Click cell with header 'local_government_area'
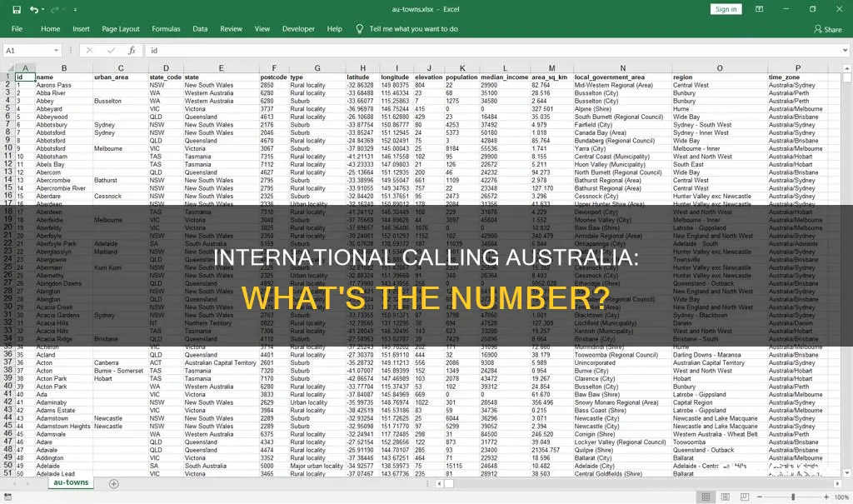 pos(622,77)
